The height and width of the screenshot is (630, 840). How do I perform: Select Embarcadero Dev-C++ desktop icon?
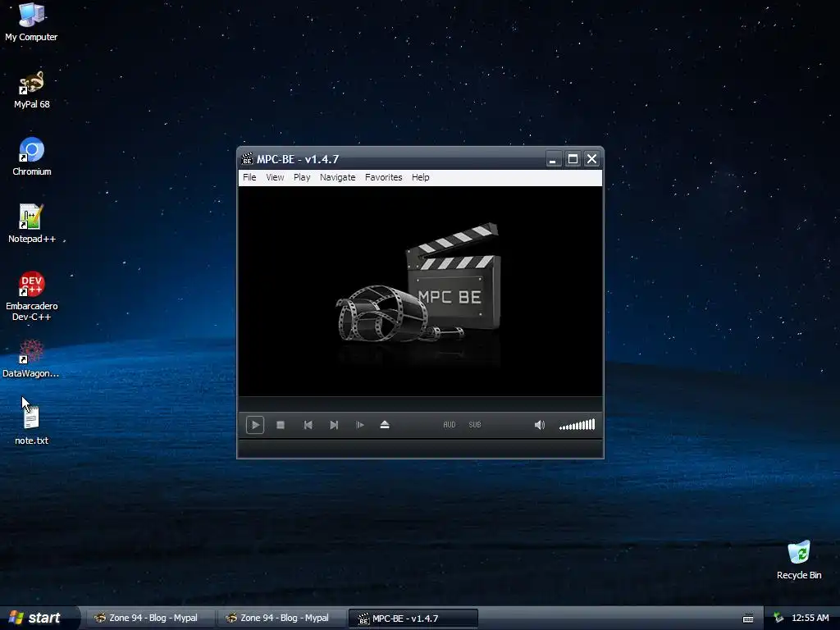pyautogui.click(x=32, y=296)
